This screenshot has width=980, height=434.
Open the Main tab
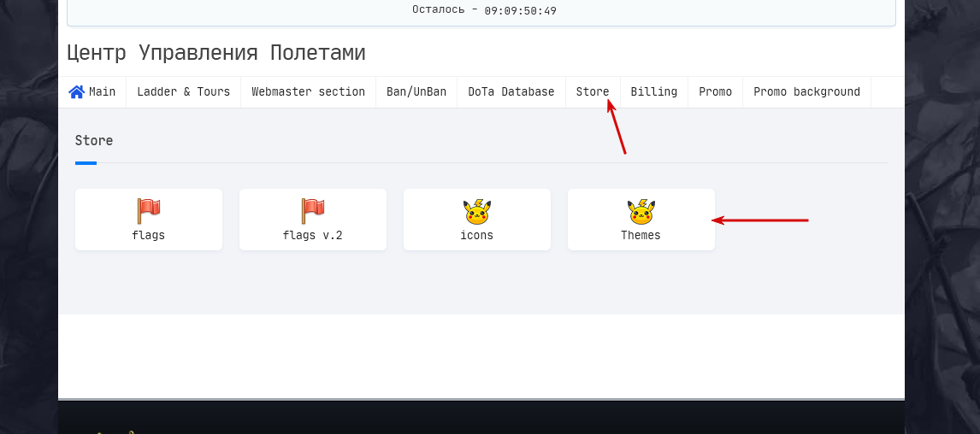tap(92, 91)
